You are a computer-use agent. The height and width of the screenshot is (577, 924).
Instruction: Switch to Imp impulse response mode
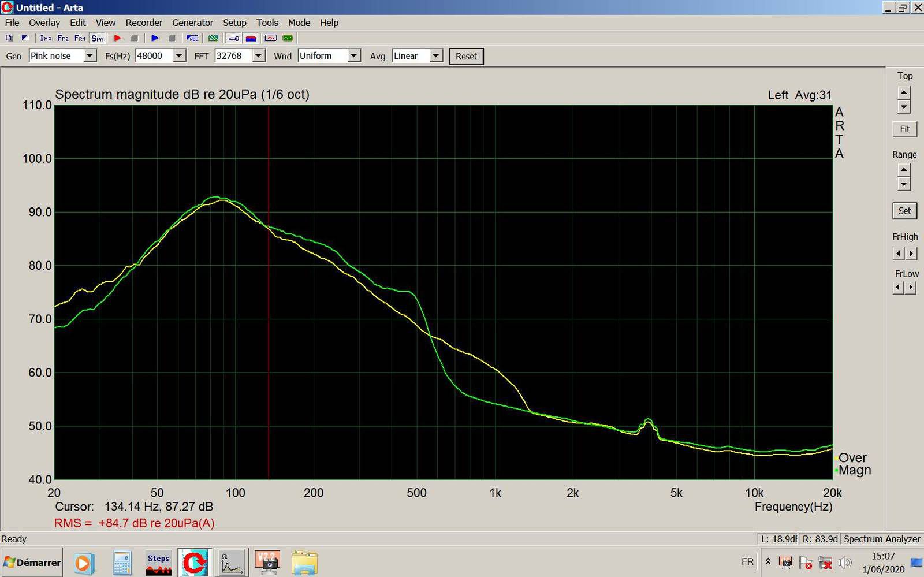coord(46,38)
